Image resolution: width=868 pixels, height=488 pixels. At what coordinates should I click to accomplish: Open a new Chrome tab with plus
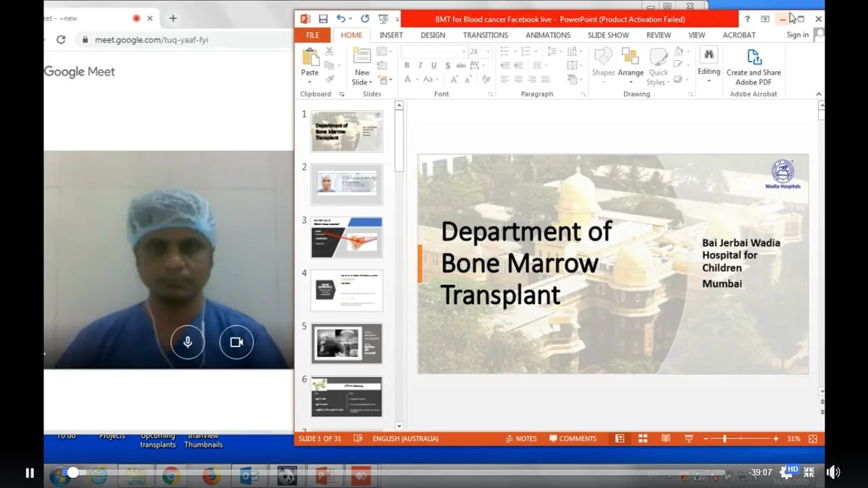tap(173, 18)
